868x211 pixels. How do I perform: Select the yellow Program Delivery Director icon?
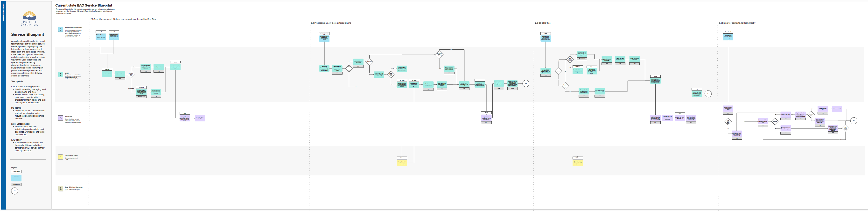tap(61, 157)
